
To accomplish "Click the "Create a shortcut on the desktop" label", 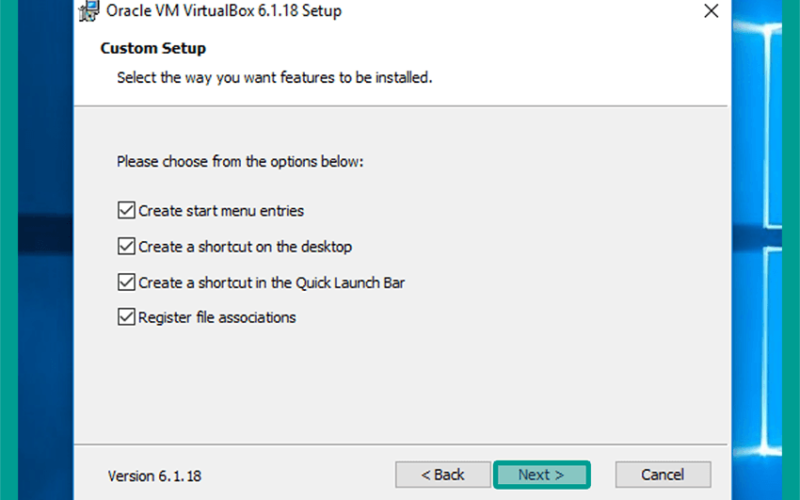I will pyautogui.click(x=245, y=247).
